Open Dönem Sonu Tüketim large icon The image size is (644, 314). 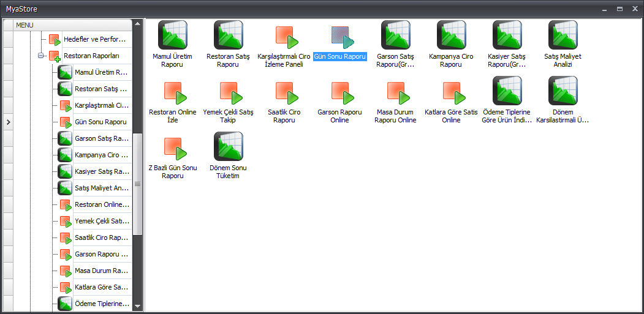click(x=229, y=146)
